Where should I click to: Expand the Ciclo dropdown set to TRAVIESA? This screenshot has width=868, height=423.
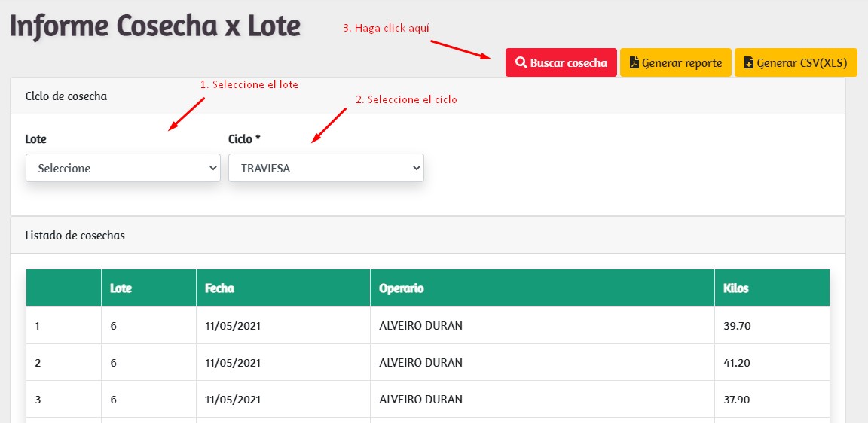click(x=325, y=169)
